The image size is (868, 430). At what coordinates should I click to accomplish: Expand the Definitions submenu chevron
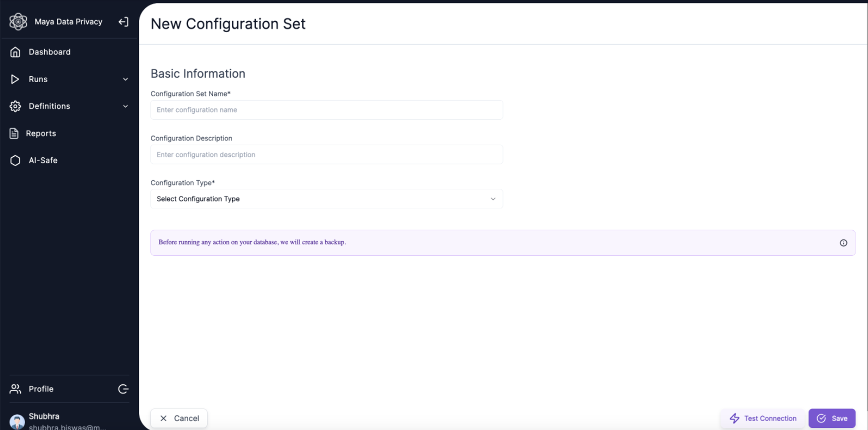click(125, 106)
